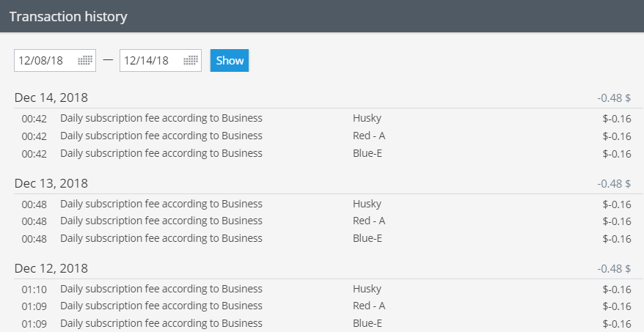Viewport: 644px width, 332px height.
Task: Select the Dec 12, 2018 date heading
Action: pos(51,268)
